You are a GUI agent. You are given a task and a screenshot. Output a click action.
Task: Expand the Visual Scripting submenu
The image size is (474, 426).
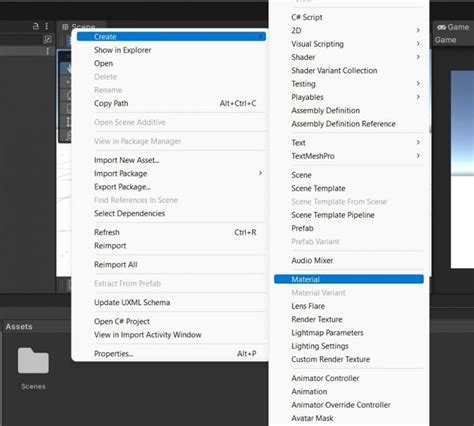pyautogui.click(x=349, y=44)
